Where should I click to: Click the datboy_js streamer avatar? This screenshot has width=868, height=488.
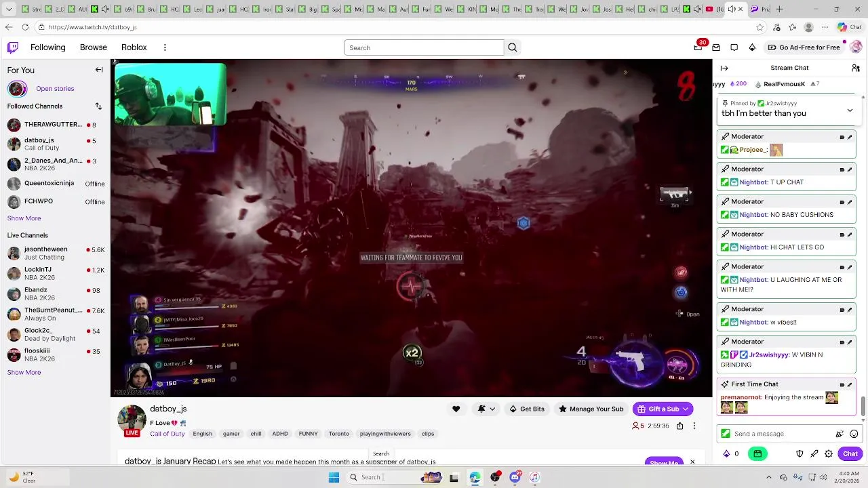tap(132, 419)
